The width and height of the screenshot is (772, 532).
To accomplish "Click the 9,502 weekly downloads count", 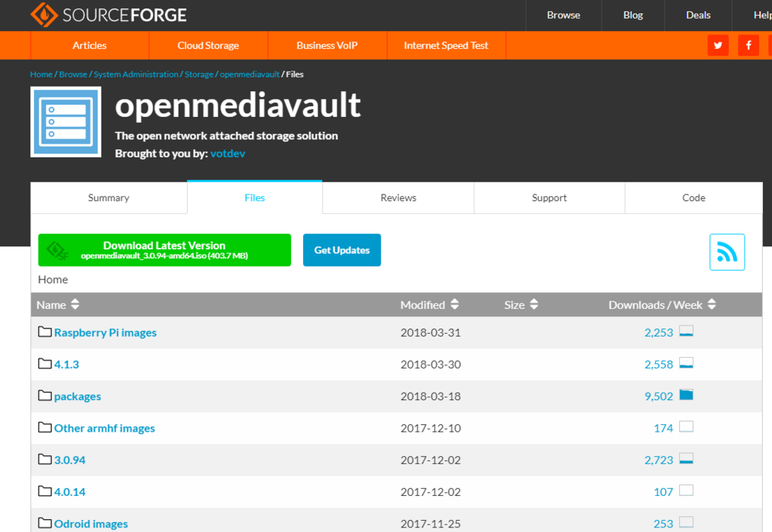I will tap(659, 396).
